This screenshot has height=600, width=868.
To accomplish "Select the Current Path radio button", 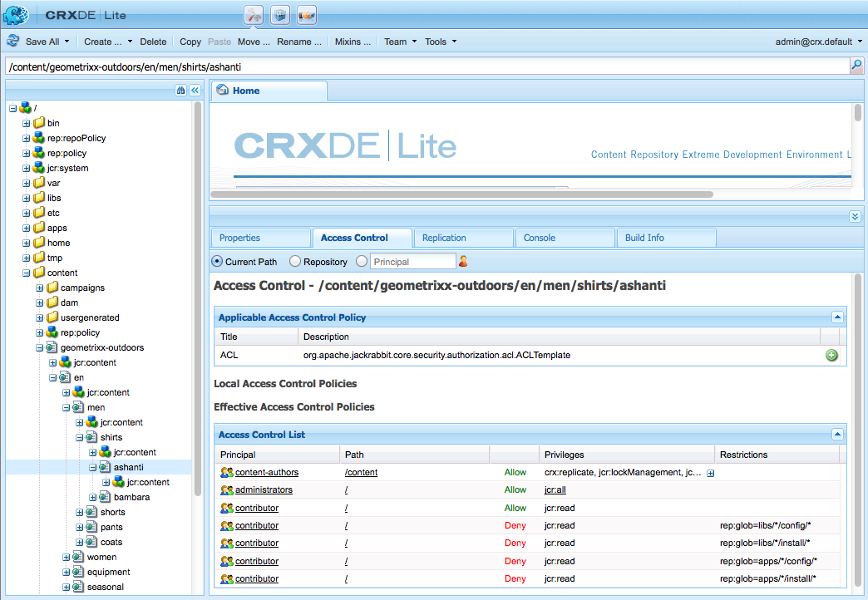I will coord(218,261).
